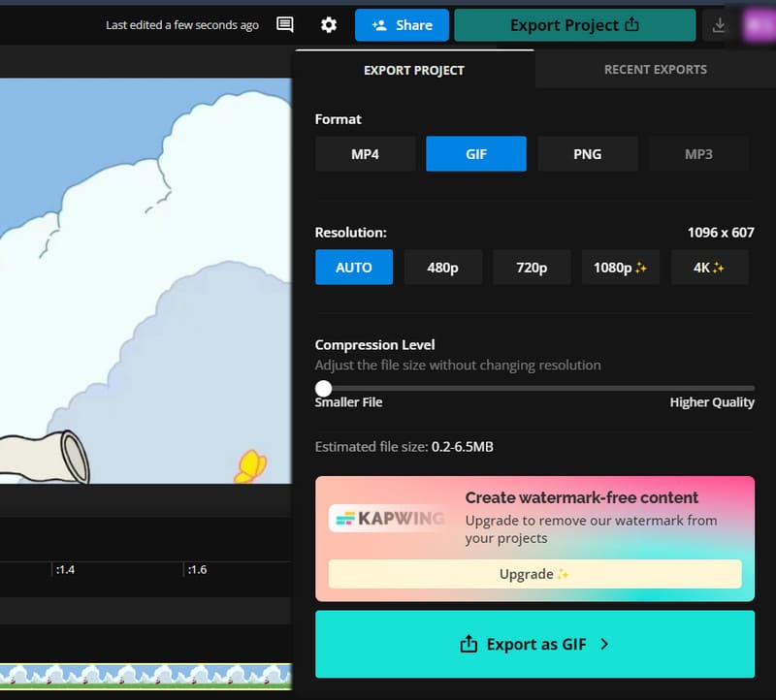Switch to the Recent Exports tab
776x700 pixels.
pyautogui.click(x=656, y=69)
